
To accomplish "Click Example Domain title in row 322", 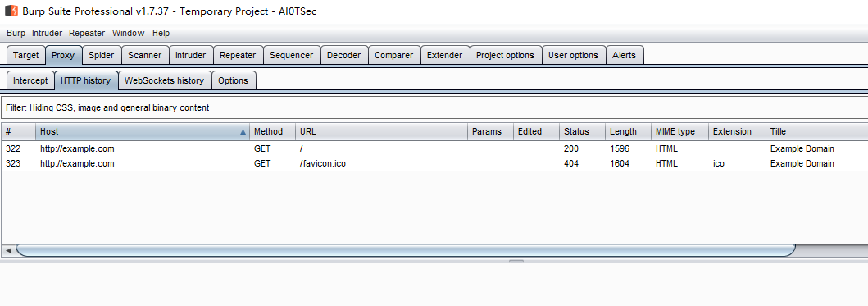I will [802, 148].
